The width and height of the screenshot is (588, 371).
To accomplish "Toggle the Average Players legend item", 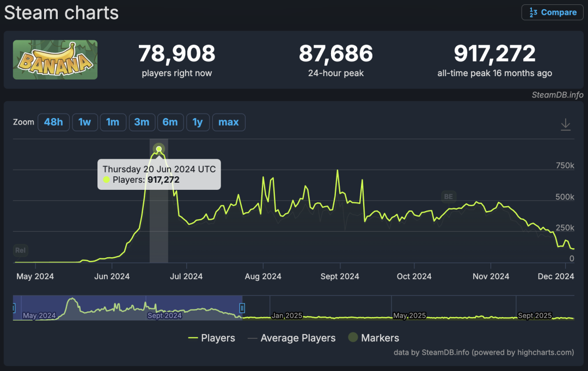I will 291,338.
